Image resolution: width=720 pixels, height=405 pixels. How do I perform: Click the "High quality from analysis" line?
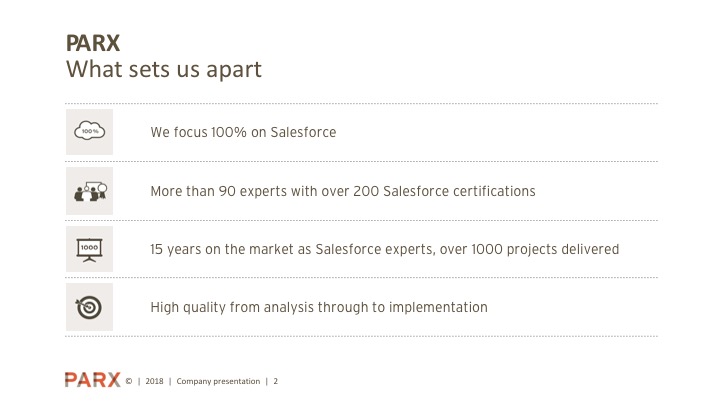pos(319,307)
